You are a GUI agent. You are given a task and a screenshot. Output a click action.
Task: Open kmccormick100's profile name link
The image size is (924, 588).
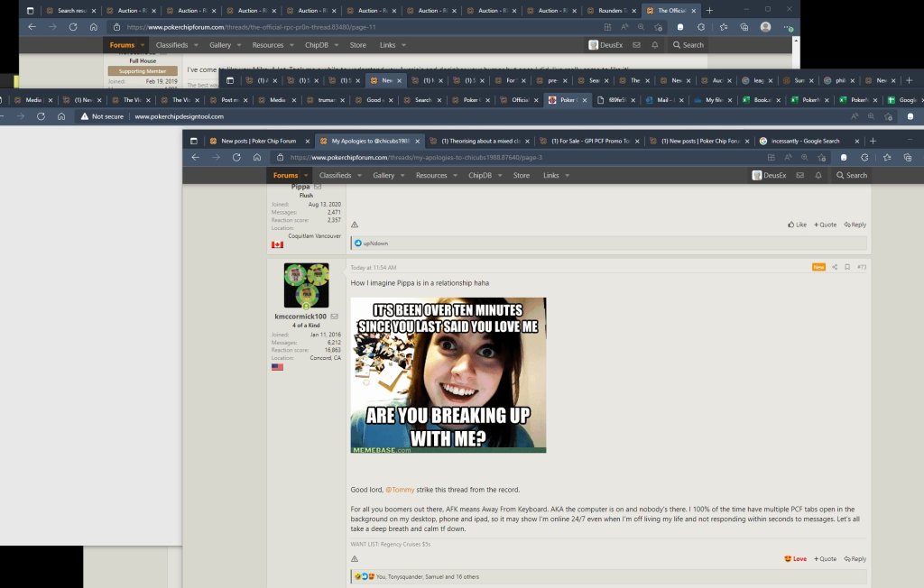click(x=300, y=317)
